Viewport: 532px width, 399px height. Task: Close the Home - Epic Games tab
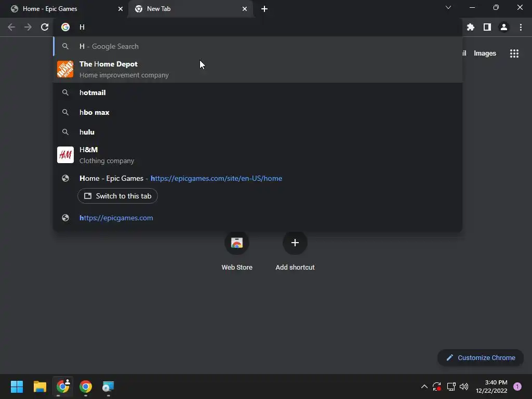[121, 9]
